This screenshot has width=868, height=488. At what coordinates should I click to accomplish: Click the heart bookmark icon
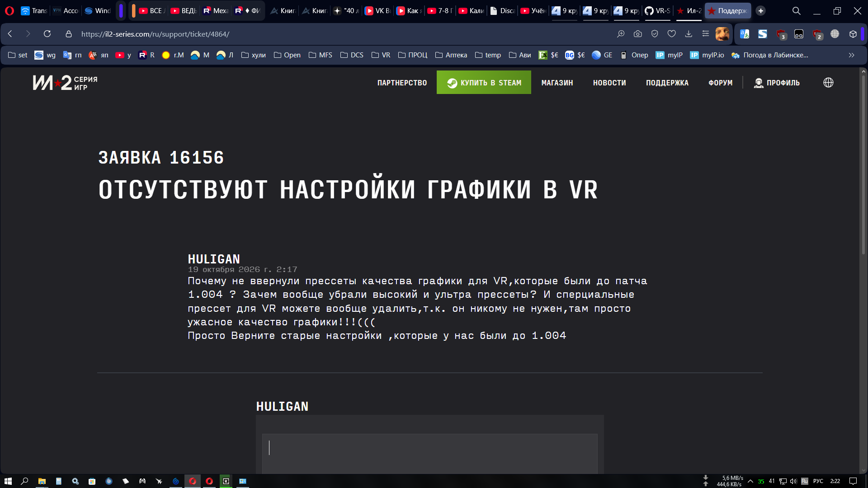(671, 34)
